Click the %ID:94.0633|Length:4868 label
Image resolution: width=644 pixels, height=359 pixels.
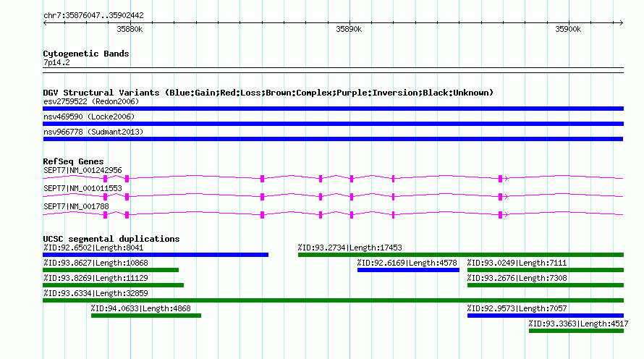[140, 308]
